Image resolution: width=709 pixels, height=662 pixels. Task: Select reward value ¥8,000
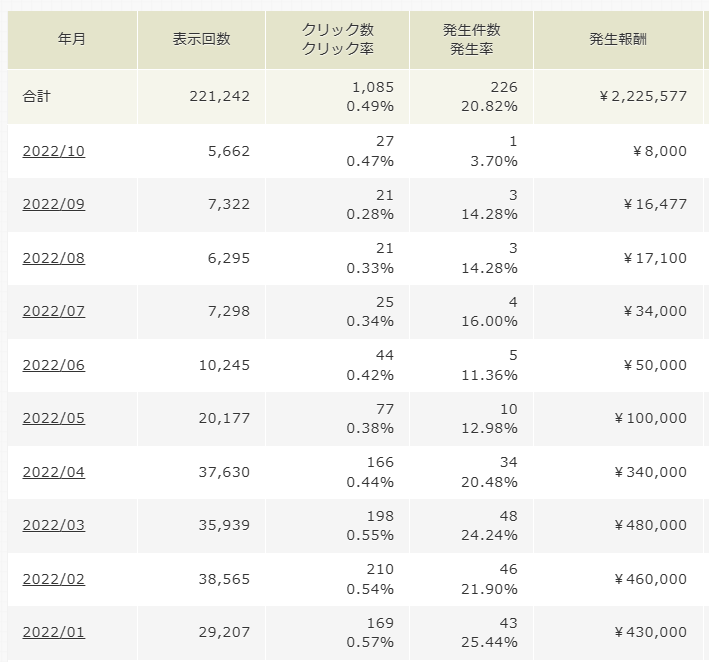[x=660, y=151]
